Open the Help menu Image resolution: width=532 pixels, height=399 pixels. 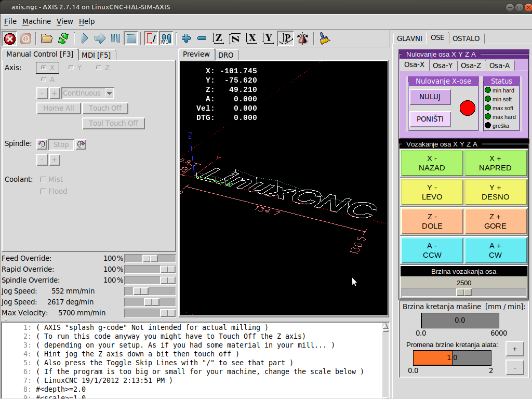(x=87, y=21)
